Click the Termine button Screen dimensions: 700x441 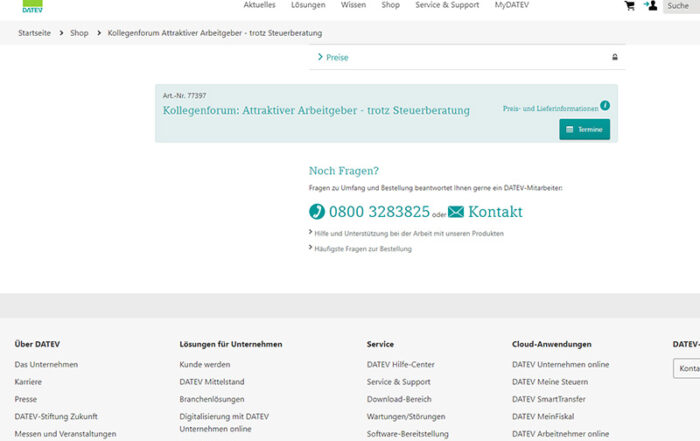click(x=584, y=129)
